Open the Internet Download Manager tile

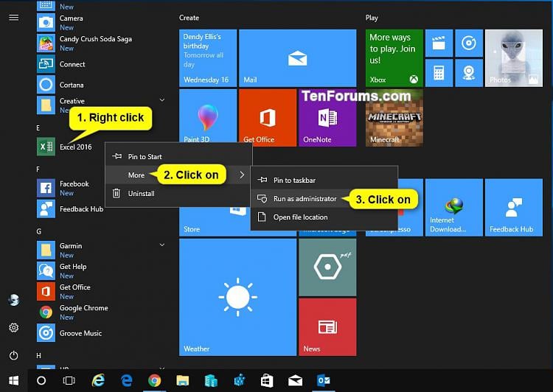[x=454, y=207]
